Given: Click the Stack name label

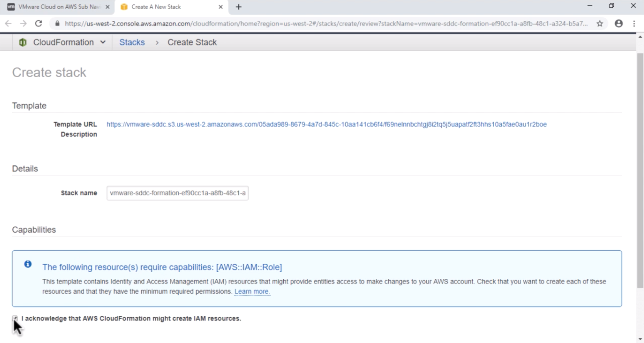Looking at the screenshot, I should pos(79,193).
